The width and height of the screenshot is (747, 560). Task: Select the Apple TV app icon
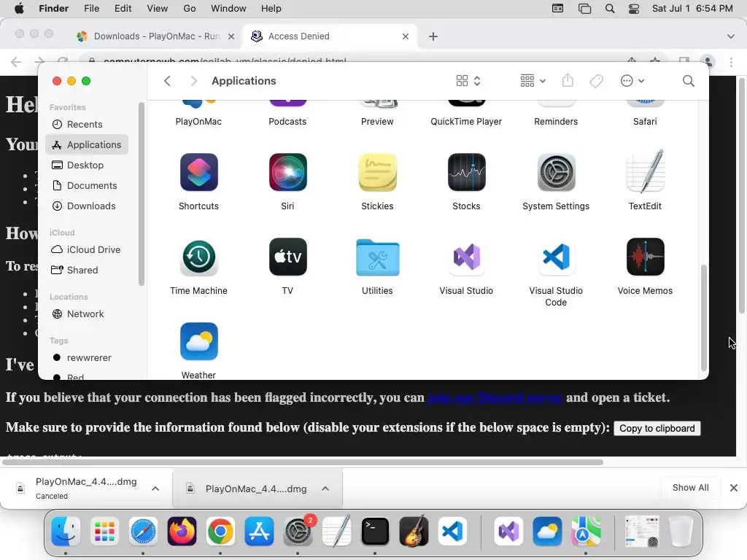pos(287,257)
